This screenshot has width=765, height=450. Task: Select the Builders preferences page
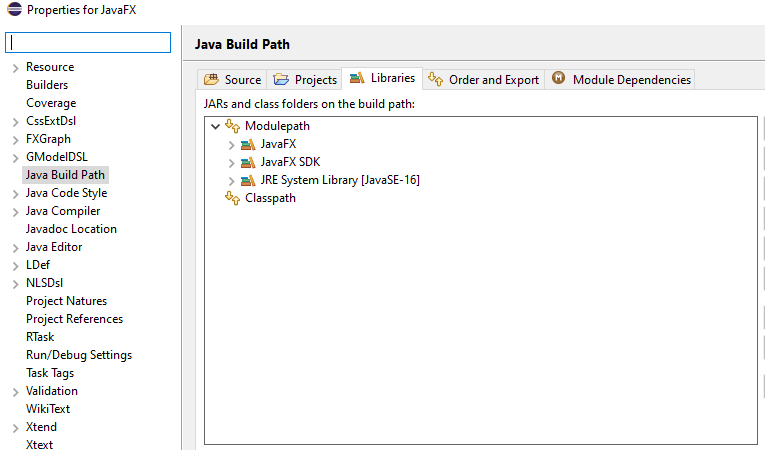pyautogui.click(x=47, y=85)
